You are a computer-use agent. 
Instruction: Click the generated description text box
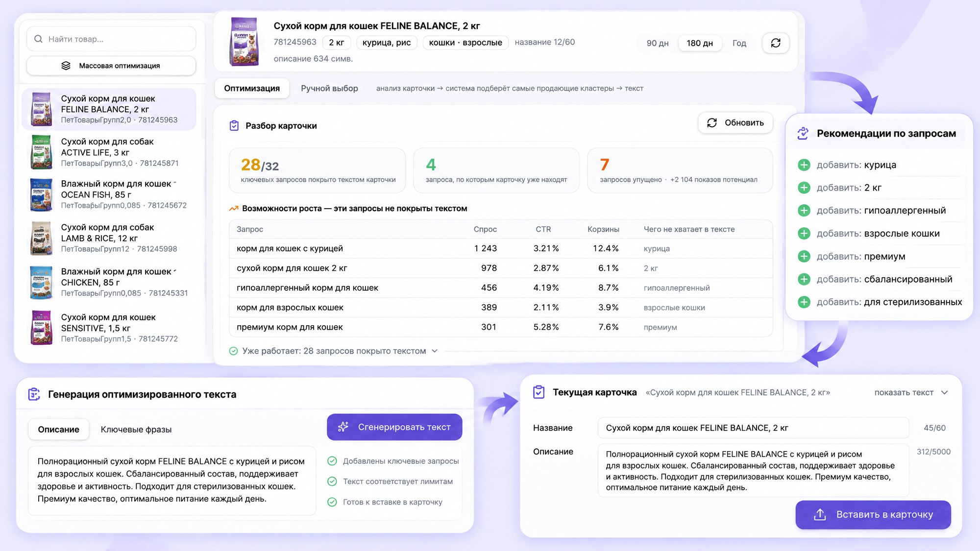tap(172, 480)
